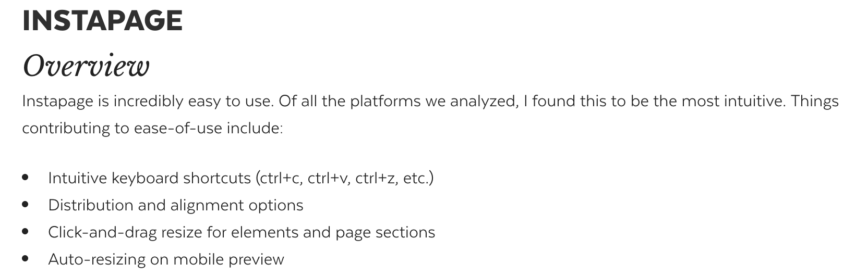Image resolution: width=868 pixels, height=276 pixels.
Task: Click the INSTAPAGE heading
Action: pyautogui.click(x=102, y=21)
